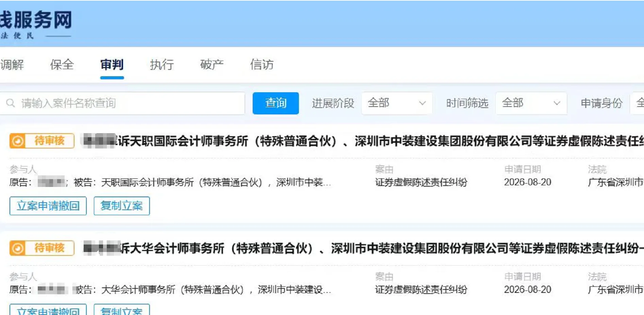Switch to the 保全 tab

click(x=62, y=64)
